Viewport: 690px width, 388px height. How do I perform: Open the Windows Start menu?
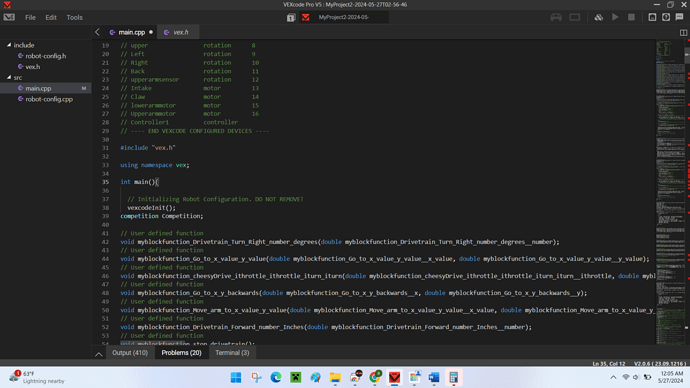tap(236, 377)
